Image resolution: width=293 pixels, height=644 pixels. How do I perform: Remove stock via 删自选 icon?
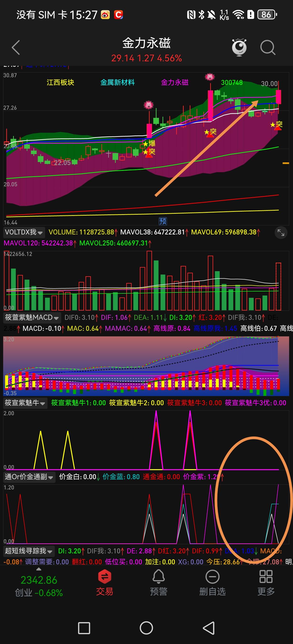tap(212, 583)
